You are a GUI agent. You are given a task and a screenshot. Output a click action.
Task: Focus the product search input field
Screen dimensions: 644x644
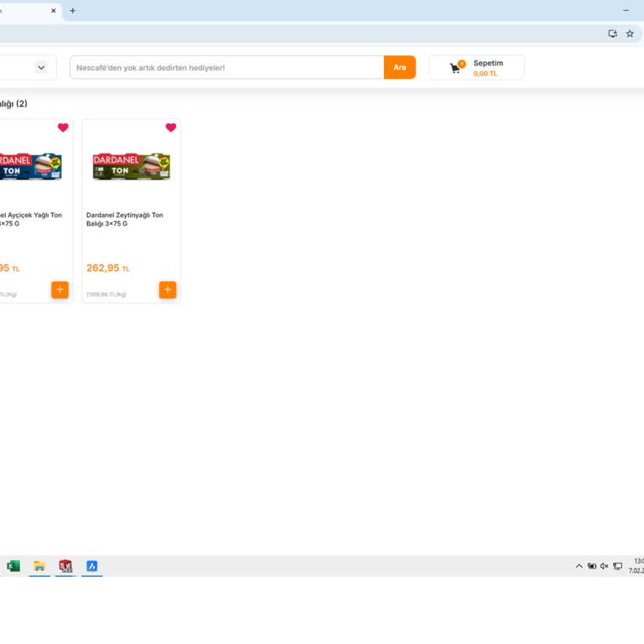[227, 67]
